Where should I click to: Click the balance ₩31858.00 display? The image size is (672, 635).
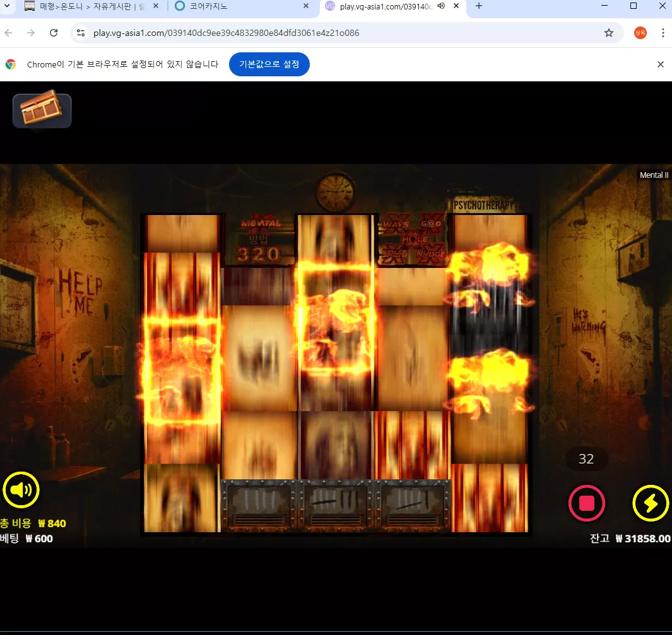click(x=630, y=539)
